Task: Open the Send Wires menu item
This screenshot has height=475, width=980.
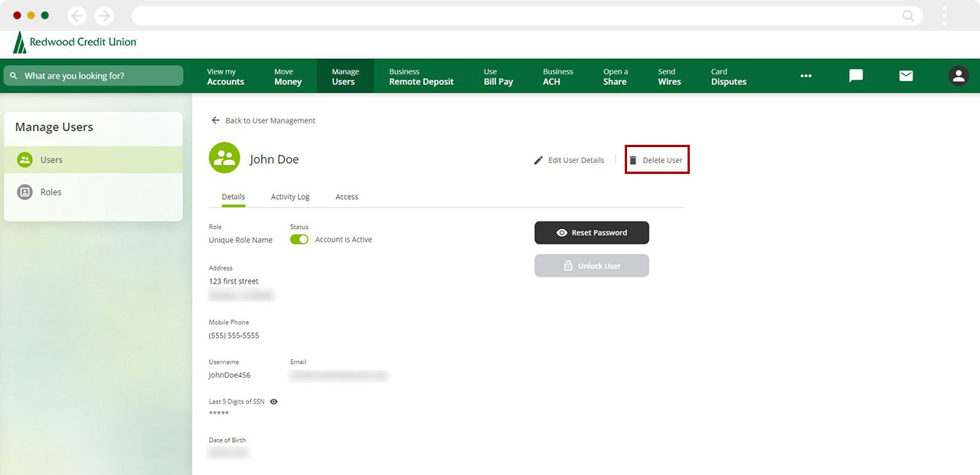Action: click(x=669, y=77)
